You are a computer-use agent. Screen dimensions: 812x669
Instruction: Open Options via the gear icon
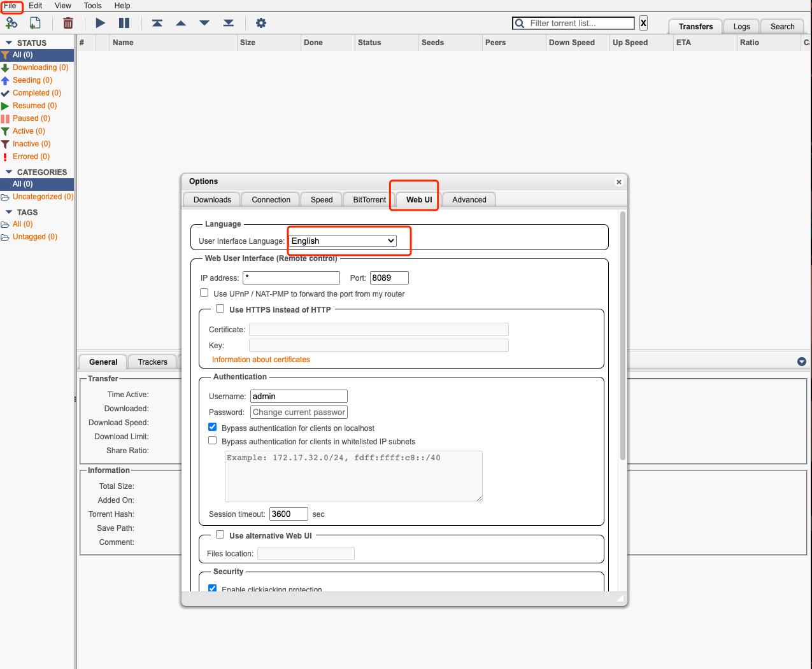(260, 23)
